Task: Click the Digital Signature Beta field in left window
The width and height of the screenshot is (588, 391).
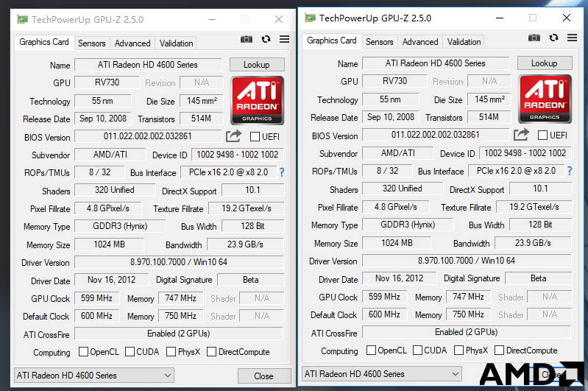Action: [250, 280]
